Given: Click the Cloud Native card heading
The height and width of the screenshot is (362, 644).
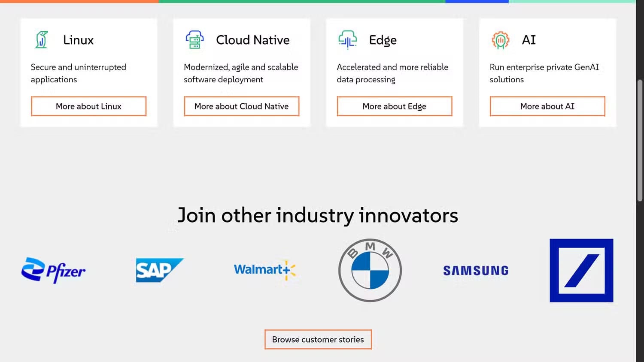Looking at the screenshot, I should (x=253, y=40).
